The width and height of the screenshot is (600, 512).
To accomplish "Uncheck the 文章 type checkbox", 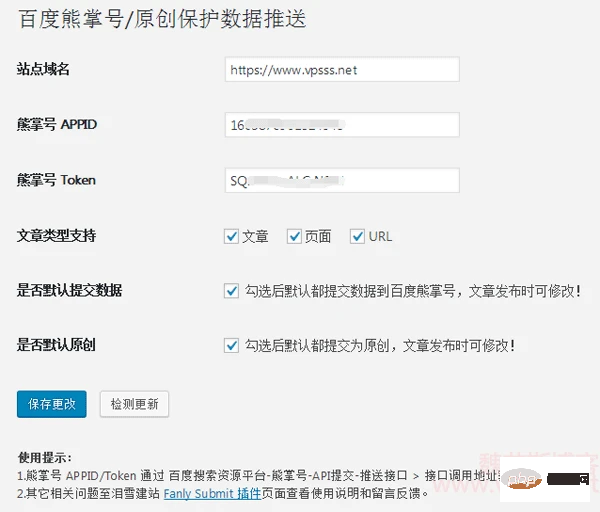I will 231,236.
